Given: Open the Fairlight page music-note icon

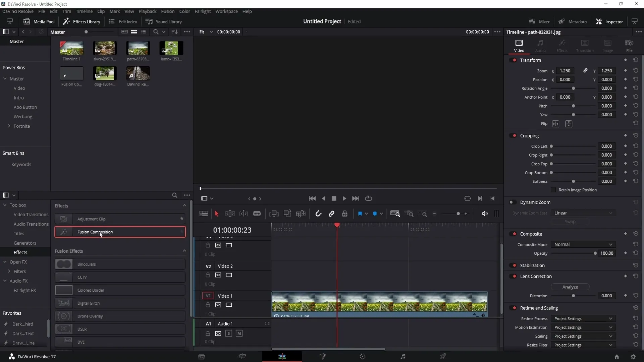Looking at the screenshot, I should (x=403, y=357).
